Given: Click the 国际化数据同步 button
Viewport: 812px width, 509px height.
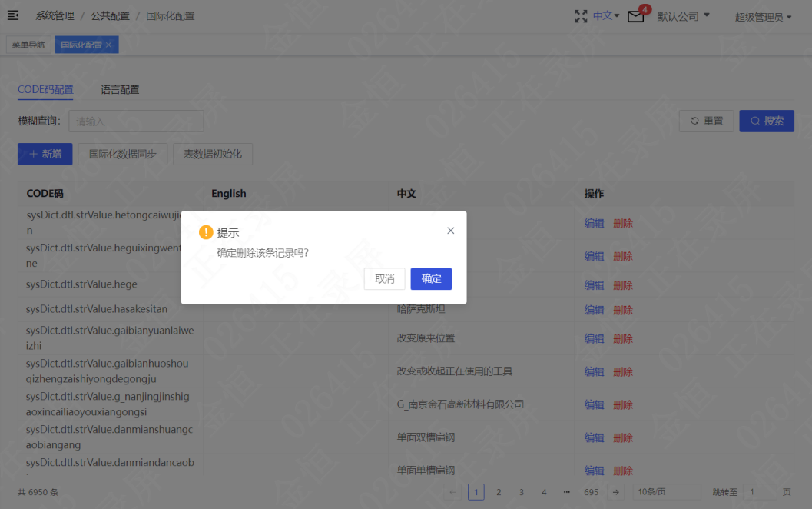Looking at the screenshot, I should point(123,154).
